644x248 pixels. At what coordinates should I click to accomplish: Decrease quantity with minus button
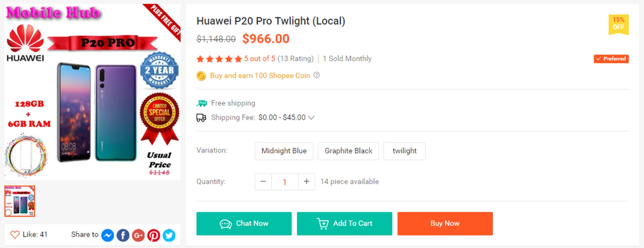(x=263, y=182)
